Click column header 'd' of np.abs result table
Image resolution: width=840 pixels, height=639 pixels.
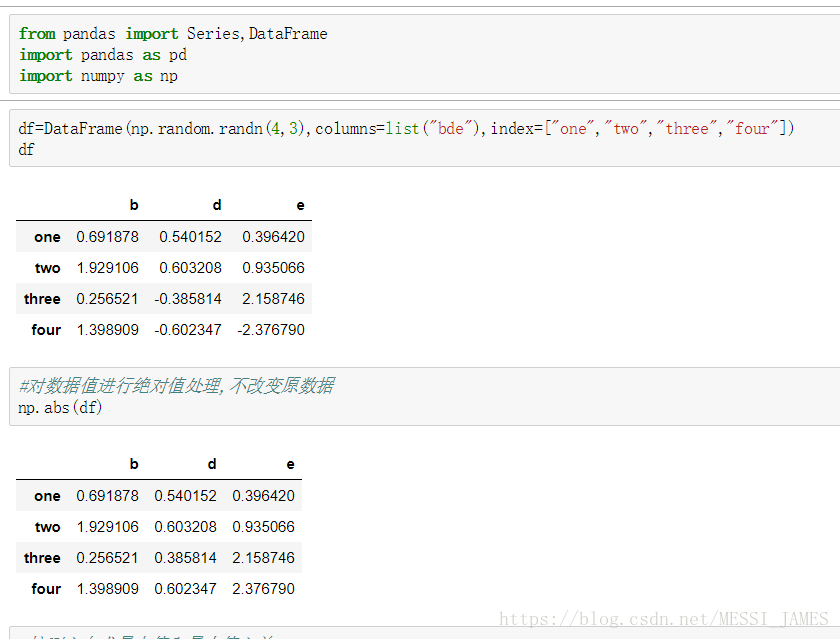tap(212, 464)
